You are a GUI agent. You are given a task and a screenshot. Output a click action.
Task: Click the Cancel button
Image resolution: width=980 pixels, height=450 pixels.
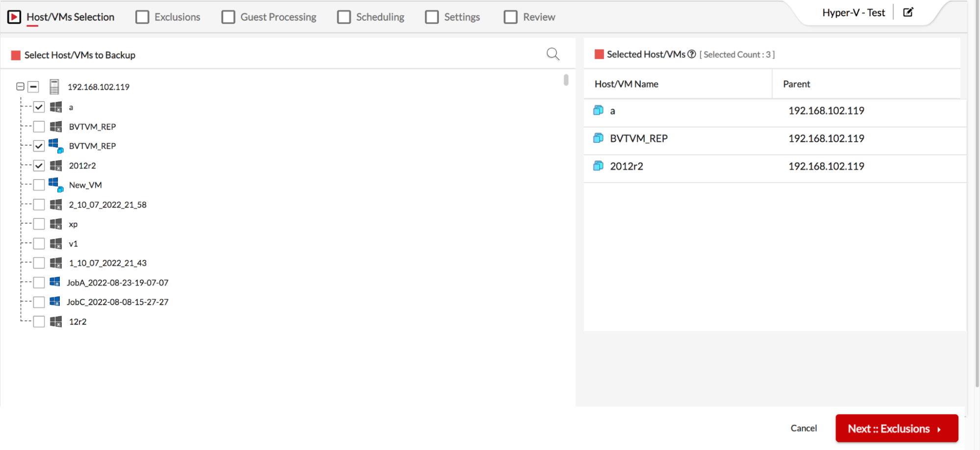(804, 428)
